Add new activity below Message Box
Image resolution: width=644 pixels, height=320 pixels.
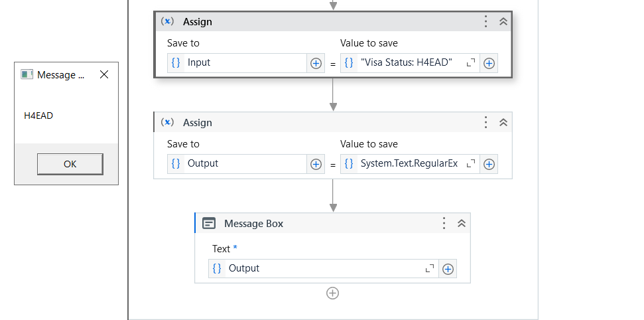coord(332,293)
